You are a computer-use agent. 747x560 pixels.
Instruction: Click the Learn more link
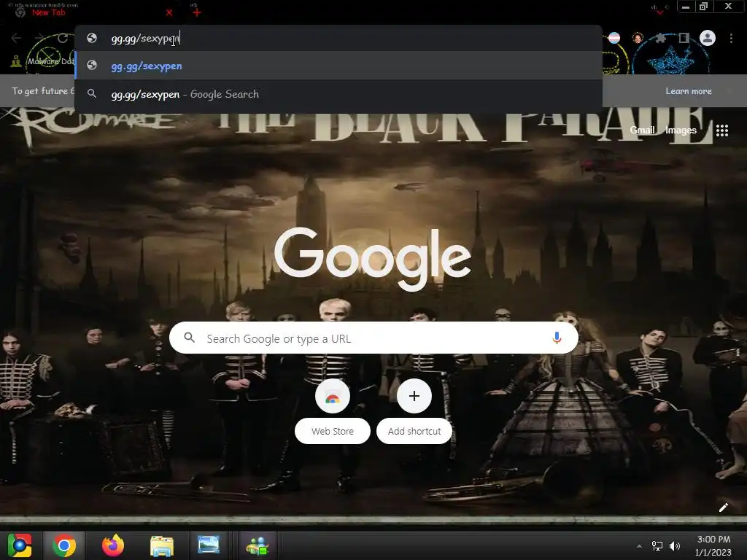coord(689,91)
